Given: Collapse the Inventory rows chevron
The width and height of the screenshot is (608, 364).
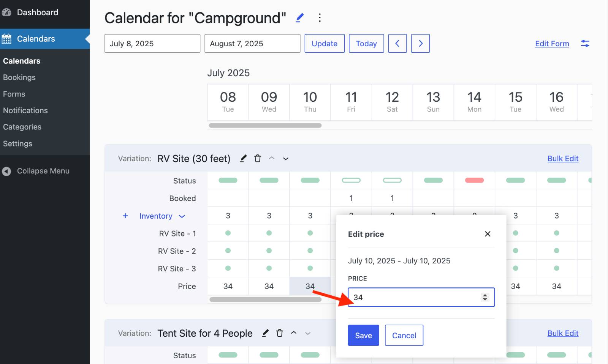Looking at the screenshot, I should (x=182, y=216).
